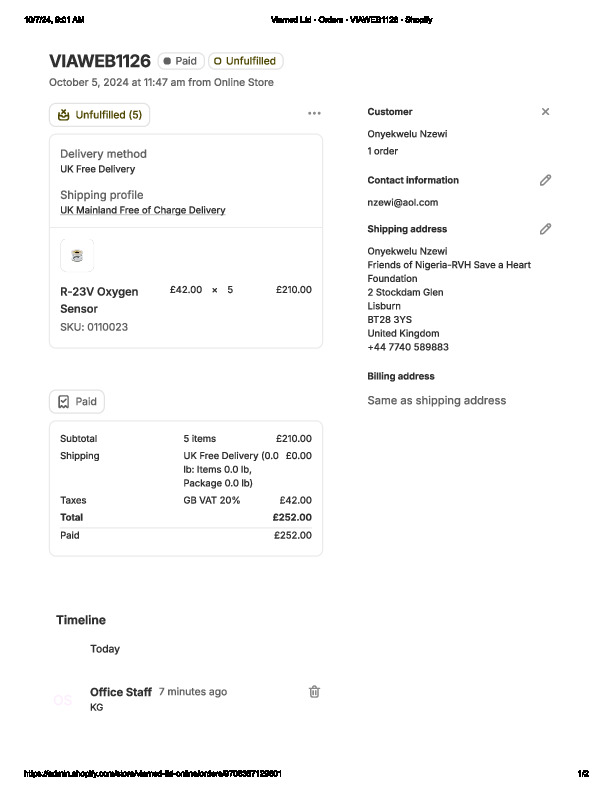
Task: Click the VIAWEB1126 order title
Action: [99, 61]
